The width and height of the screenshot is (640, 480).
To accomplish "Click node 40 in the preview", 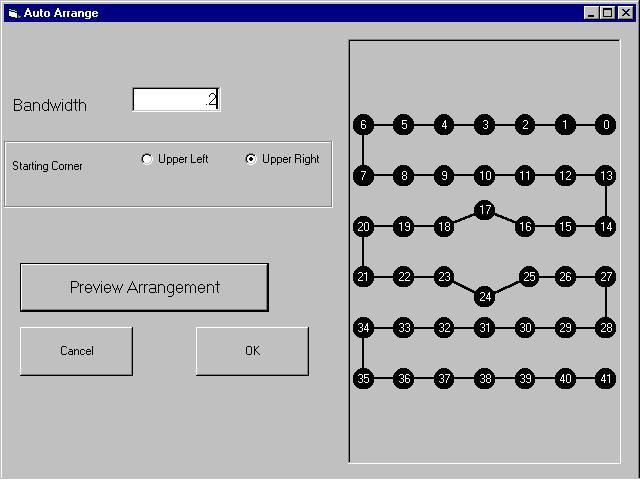I will click(x=565, y=378).
